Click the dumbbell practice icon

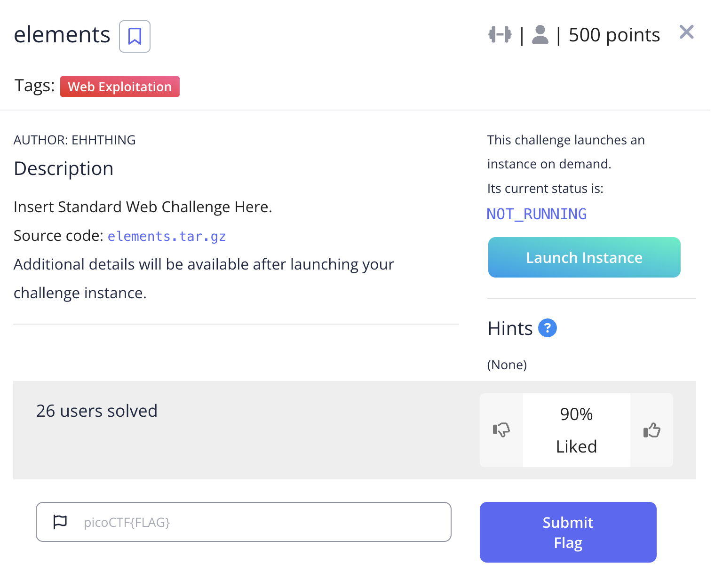(x=500, y=34)
